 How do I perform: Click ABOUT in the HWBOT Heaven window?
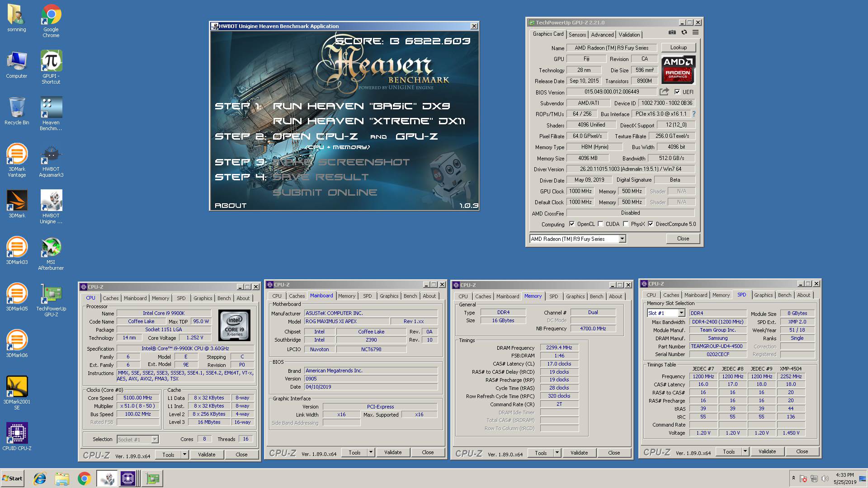pyautogui.click(x=231, y=205)
